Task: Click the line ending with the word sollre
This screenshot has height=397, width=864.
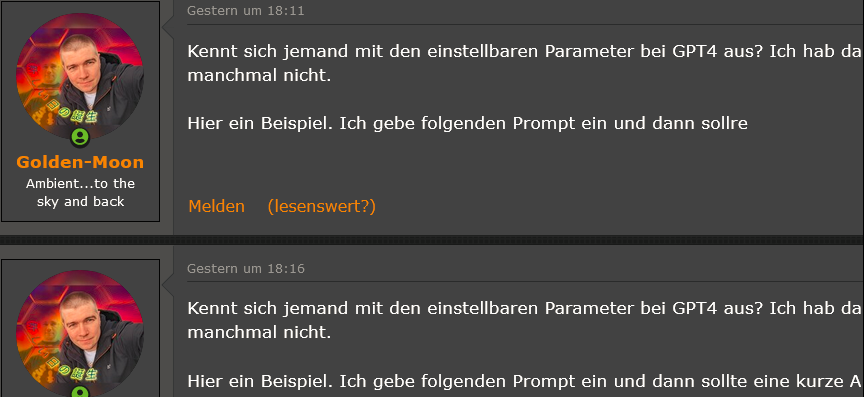Action: coord(467,124)
